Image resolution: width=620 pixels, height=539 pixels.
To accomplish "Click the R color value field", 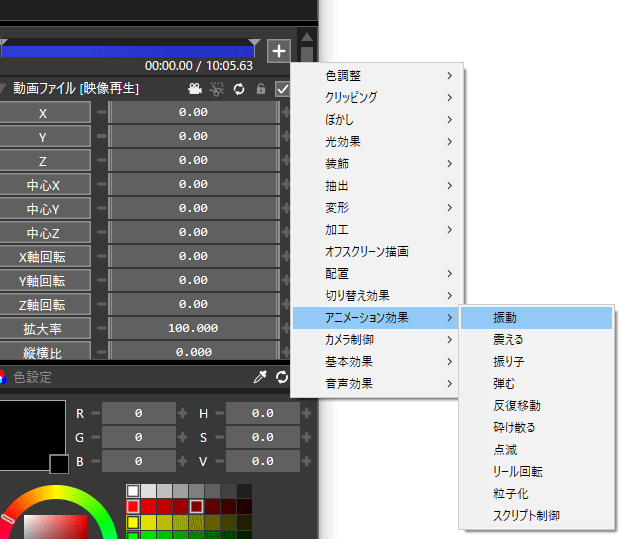I will [x=139, y=413].
